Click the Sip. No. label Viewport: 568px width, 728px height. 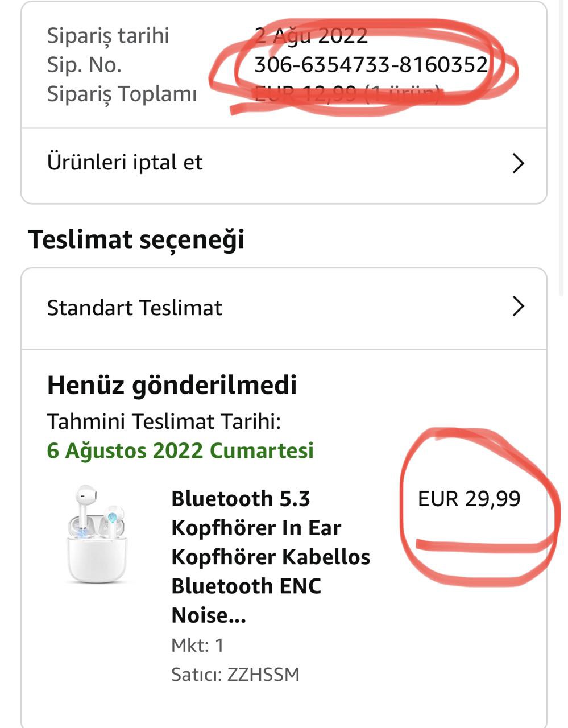click(84, 65)
